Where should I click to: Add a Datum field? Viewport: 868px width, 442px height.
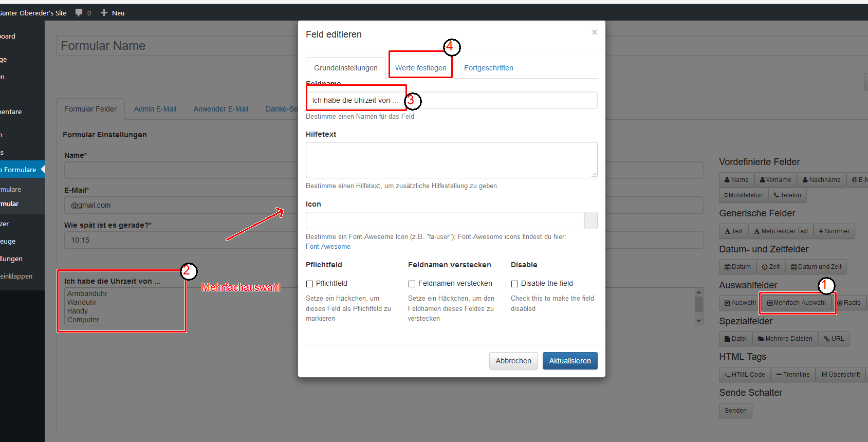point(737,267)
